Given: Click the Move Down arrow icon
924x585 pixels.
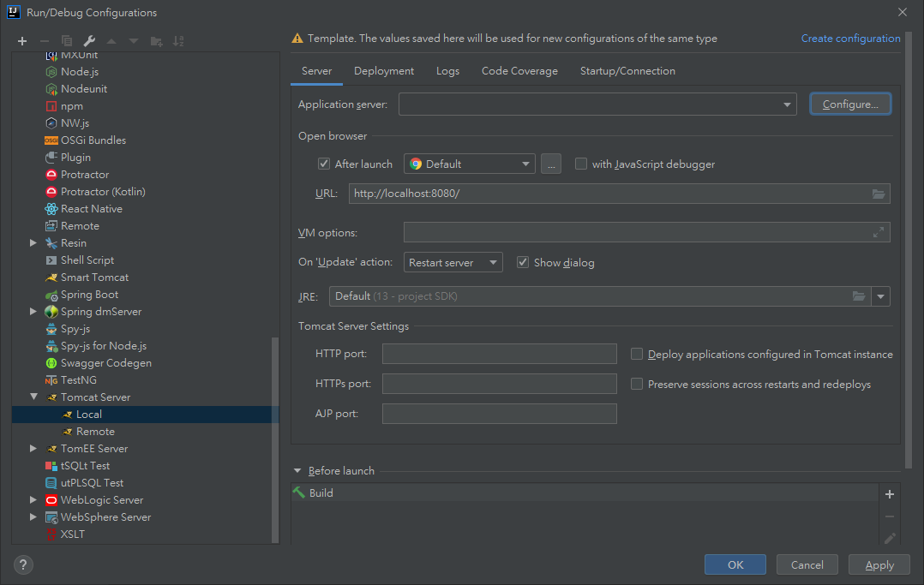Looking at the screenshot, I should [x=134, y=41].
